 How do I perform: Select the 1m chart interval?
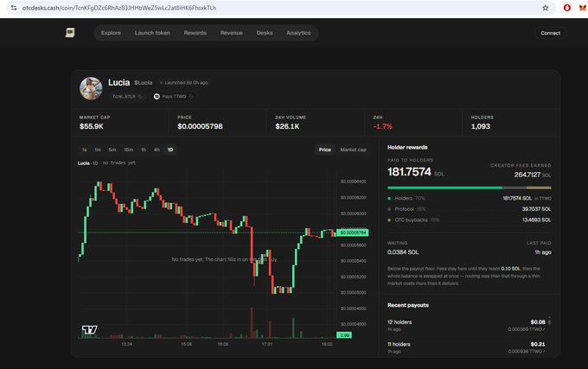pyautogui.click(x=98, y=150)
